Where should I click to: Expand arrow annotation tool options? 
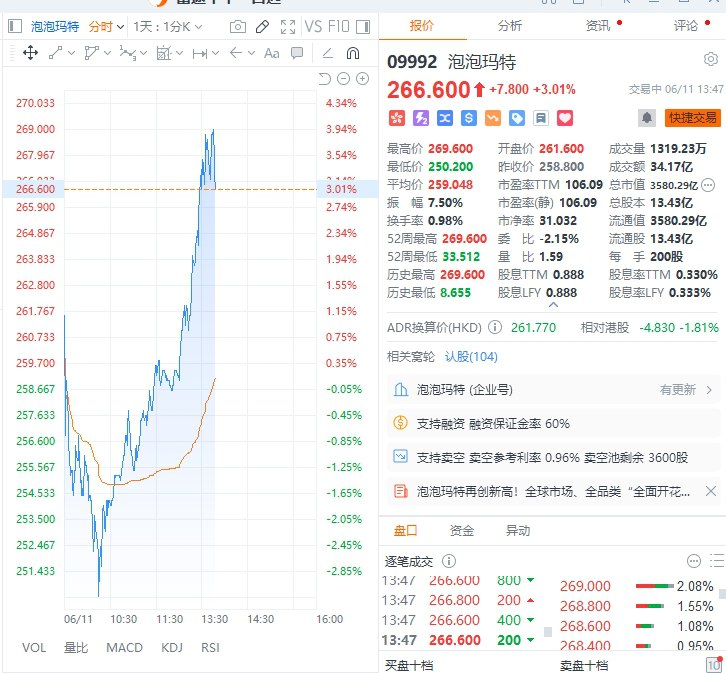pos(251,53)
